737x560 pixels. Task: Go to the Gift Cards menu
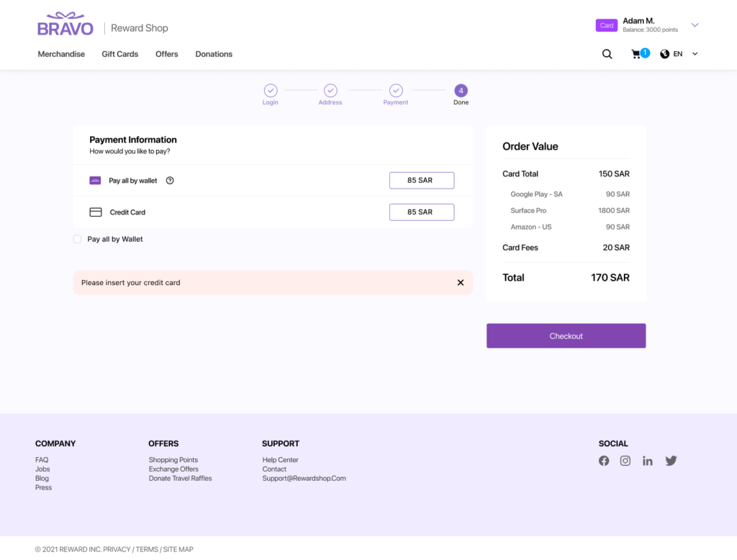[x=119, y=54]
